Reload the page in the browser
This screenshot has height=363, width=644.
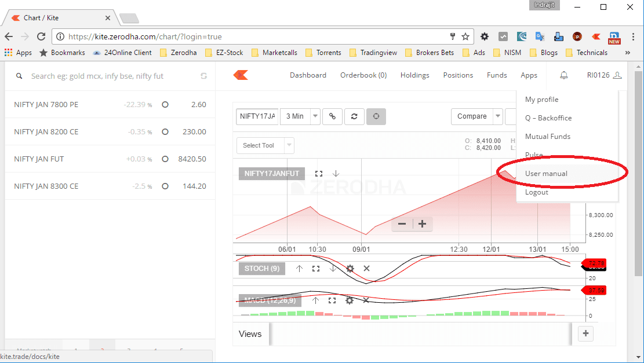coord(41,36)
